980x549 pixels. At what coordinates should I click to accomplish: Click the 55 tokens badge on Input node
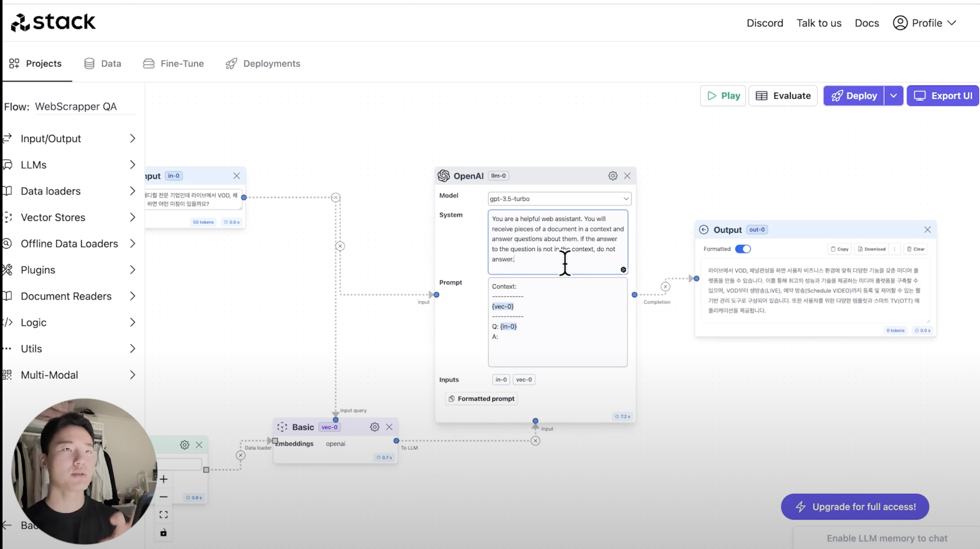(x=203, y=222)
